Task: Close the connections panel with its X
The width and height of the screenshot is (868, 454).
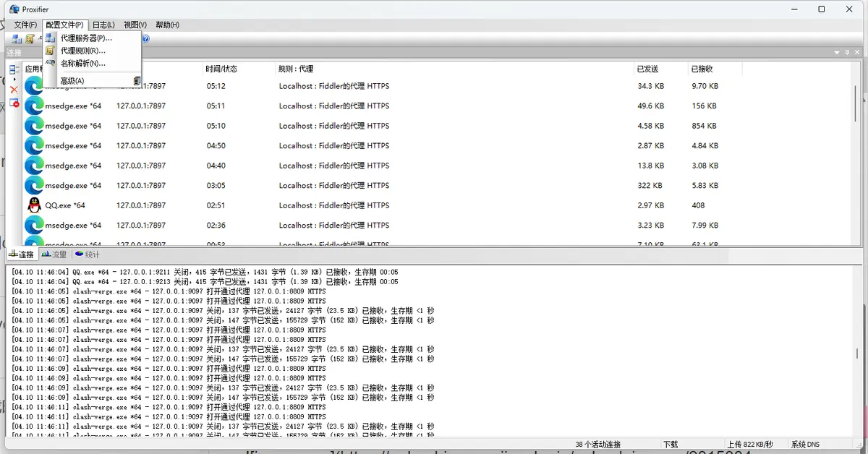Action: [x=856, y=53]
